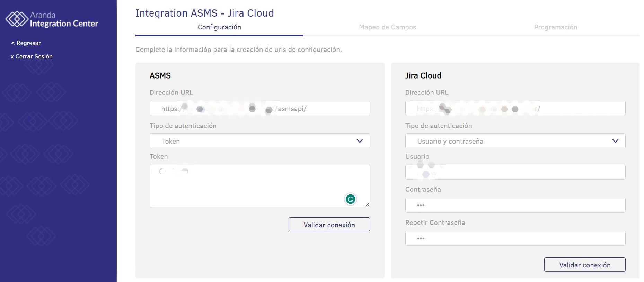The width and height of the screenshot is (644, 282).
Task: Switch to the Configuración tab
Action: pyautogui.click(x=219, y=27)
